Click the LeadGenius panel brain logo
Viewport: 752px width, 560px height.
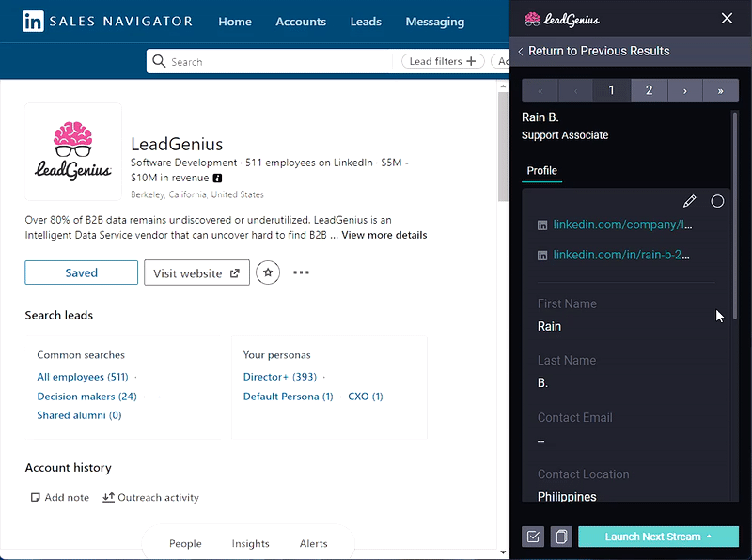[532, 19]
